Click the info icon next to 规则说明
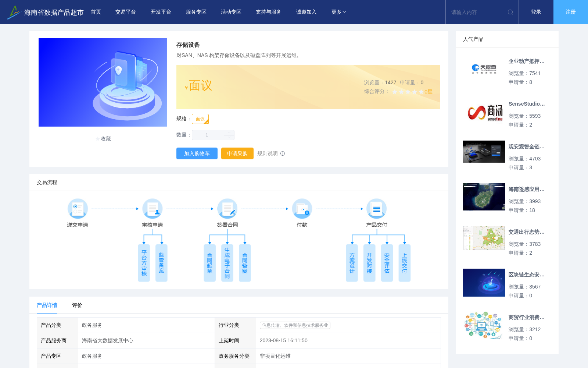588x368 pixels. click(283, 153)
